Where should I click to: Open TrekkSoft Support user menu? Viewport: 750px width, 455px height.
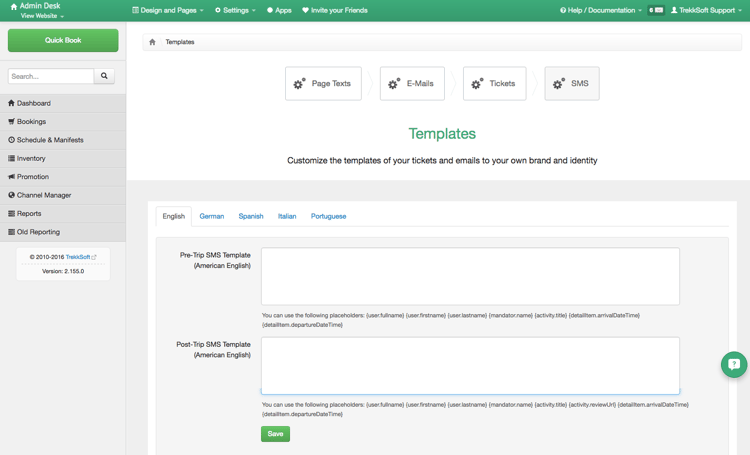706,10
